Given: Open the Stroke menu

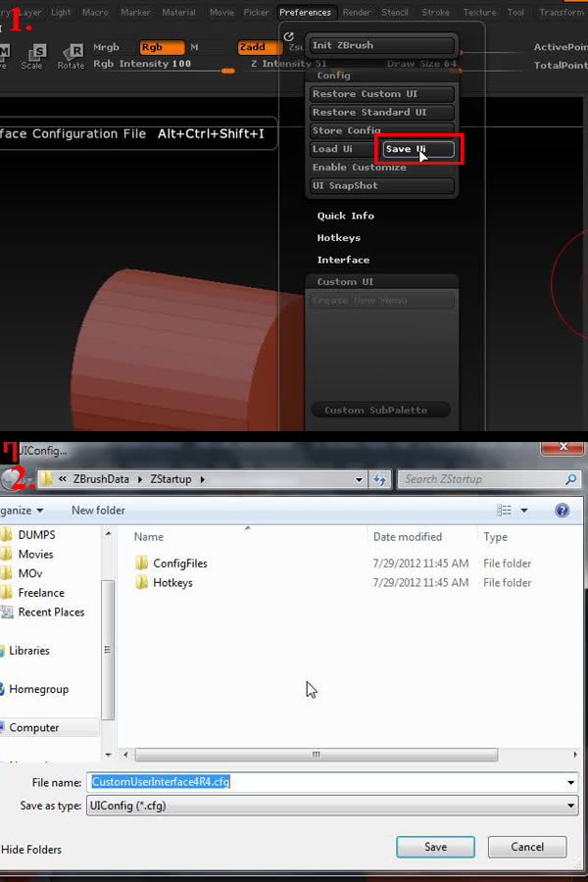Looking at the screenshot, I should coord(435,12).
